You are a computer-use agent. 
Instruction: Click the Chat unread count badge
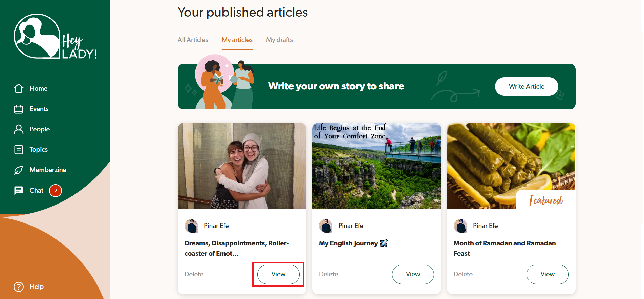(56, 191)
